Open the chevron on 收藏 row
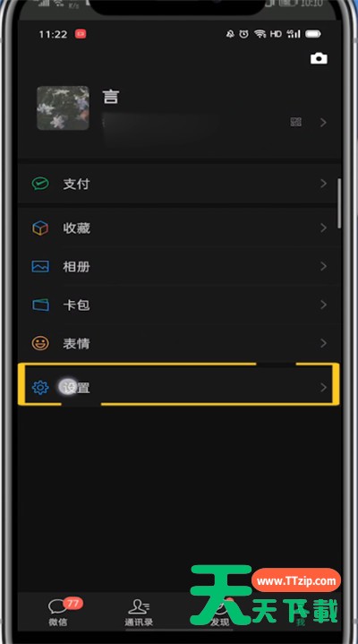 pyautogui.click(x=323, y=228)
